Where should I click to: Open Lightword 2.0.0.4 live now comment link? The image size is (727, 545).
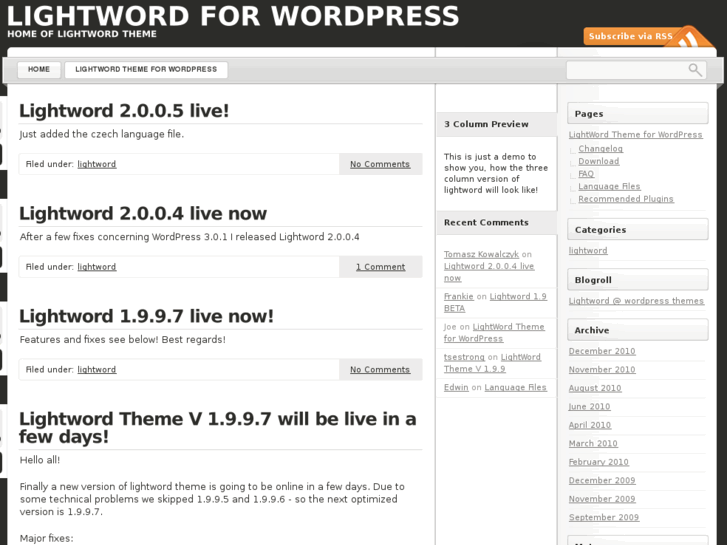click(x=489, y=272)
